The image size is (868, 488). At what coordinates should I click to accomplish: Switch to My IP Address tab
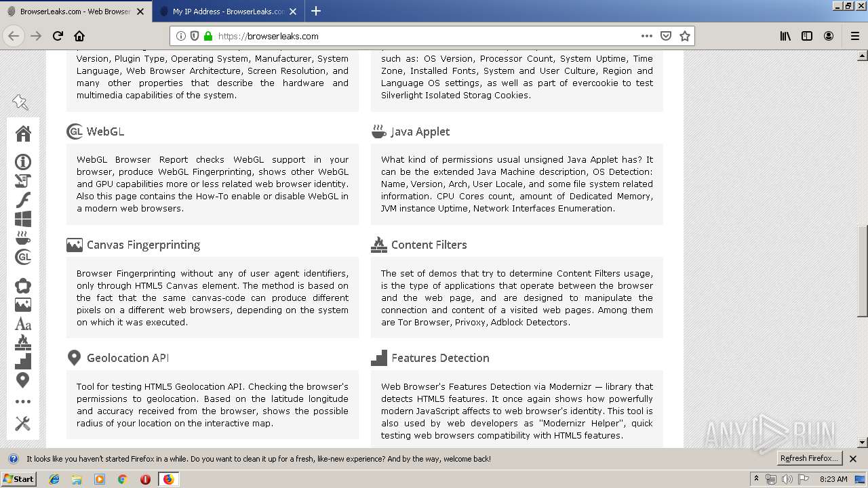tap(229, 12)
